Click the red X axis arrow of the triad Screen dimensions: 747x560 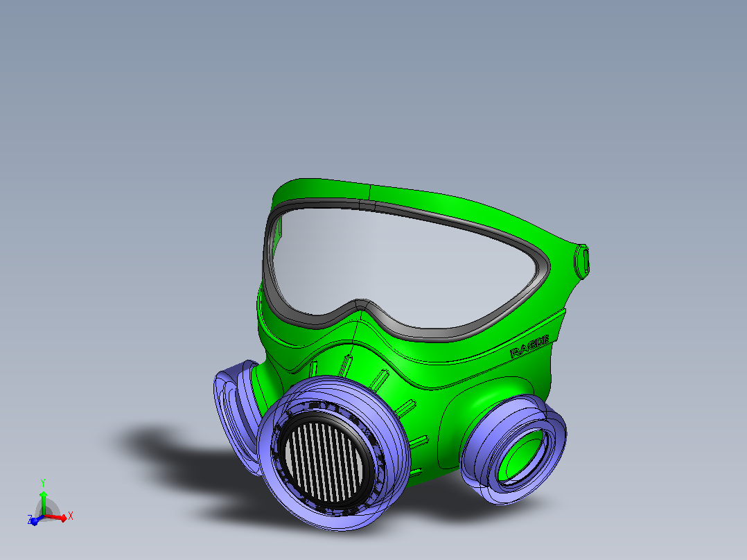coord(57,518)
